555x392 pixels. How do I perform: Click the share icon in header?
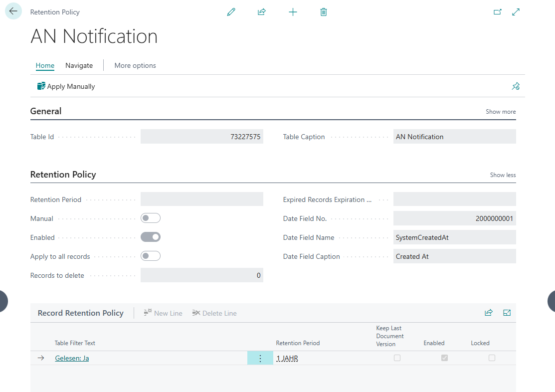click(262, 12)
